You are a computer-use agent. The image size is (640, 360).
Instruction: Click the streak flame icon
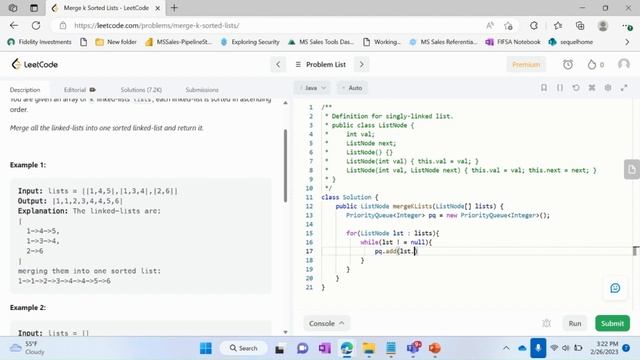coord(592,64)
